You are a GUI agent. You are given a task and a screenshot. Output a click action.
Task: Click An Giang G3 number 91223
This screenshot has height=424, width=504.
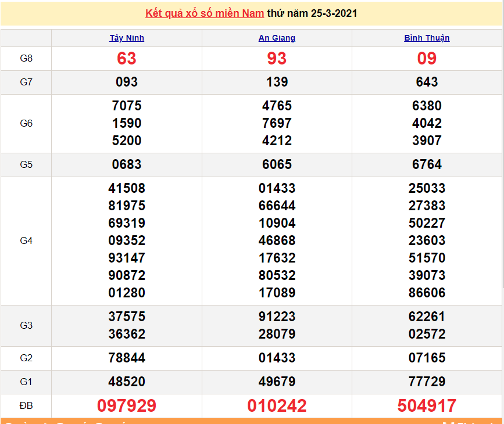[277, 317]
